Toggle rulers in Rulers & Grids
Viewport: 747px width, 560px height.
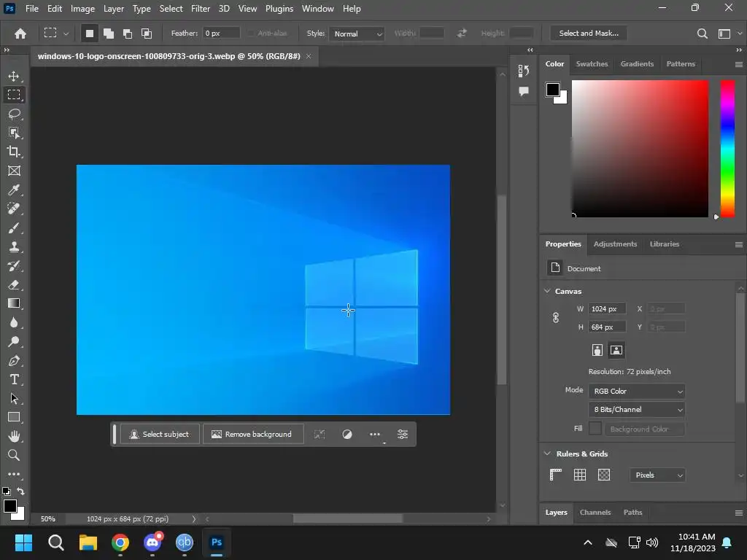[555, 475]
